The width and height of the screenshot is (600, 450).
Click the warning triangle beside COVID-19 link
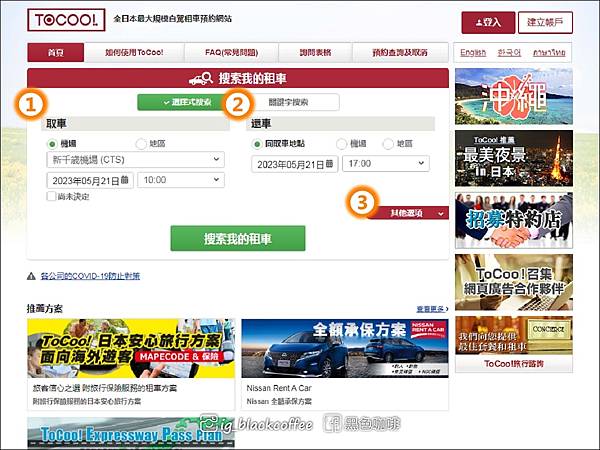[x=31, y=276]
